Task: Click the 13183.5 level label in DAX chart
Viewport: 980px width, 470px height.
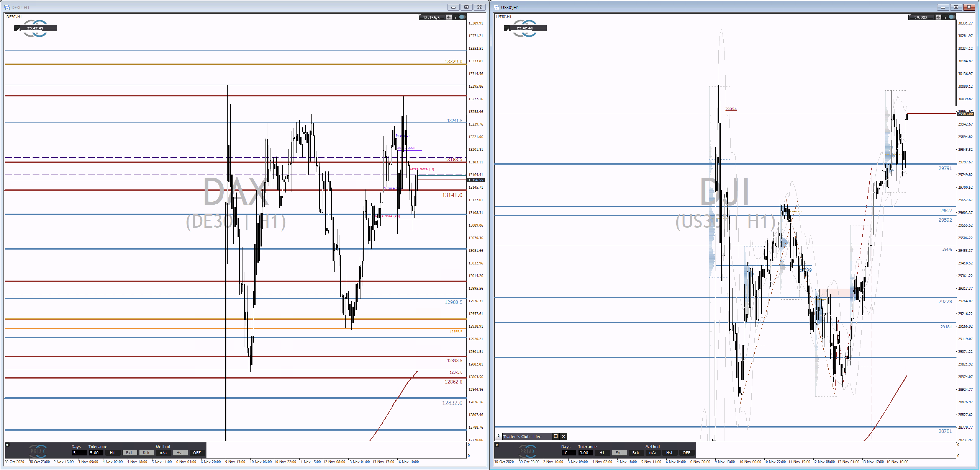Action: tap(453, 159)
